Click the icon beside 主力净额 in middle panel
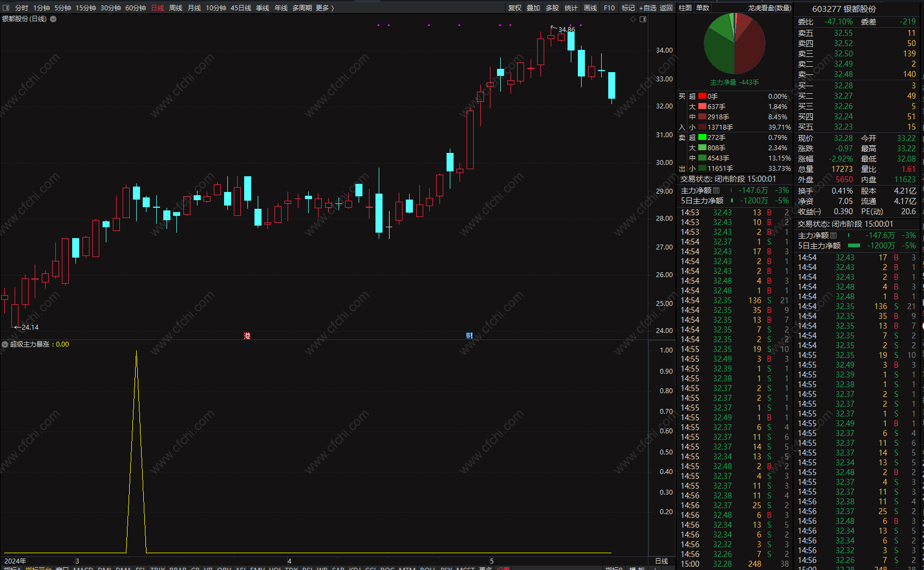The height and width of the screenshot is (570, 924). 716,190
